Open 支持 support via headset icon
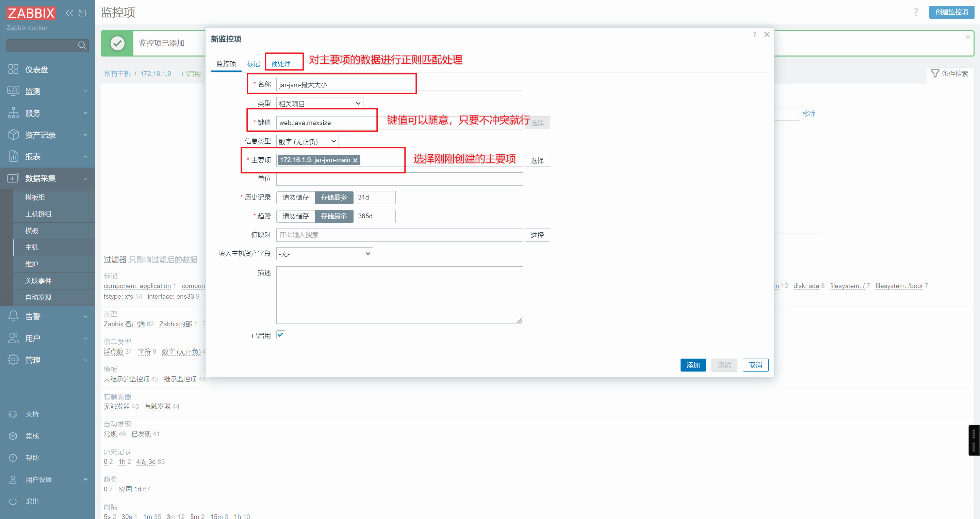 [x=13, y=414]
